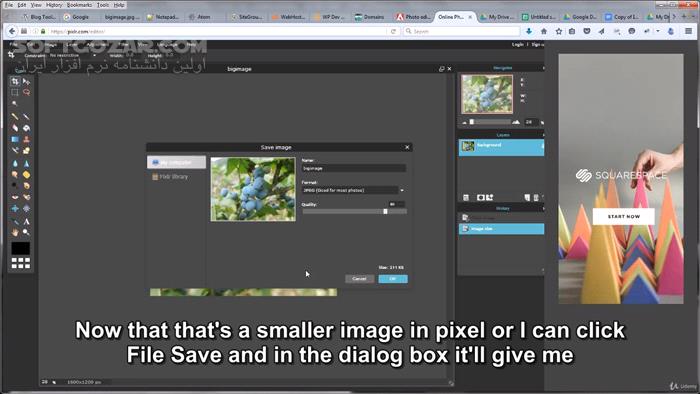Image resolution: width=700 pixels, height=394 pixels.
Task: Select the Blur tool
Action: [x=15, y=163]
